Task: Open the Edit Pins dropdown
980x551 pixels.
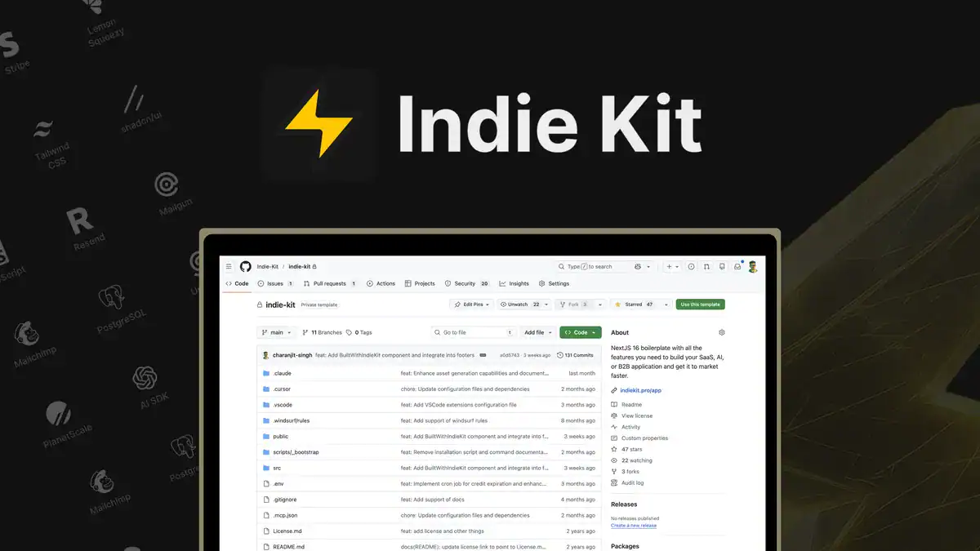Action: point(471,304)
